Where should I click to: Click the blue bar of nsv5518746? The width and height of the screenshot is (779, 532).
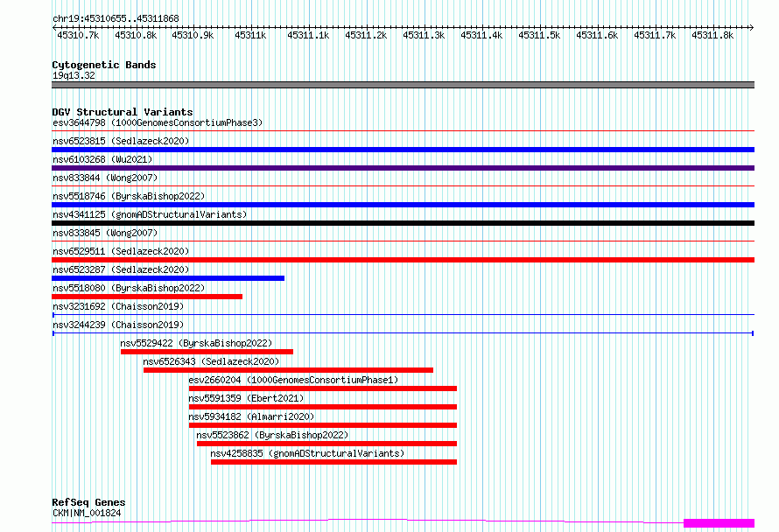click(x=403, y=205)
